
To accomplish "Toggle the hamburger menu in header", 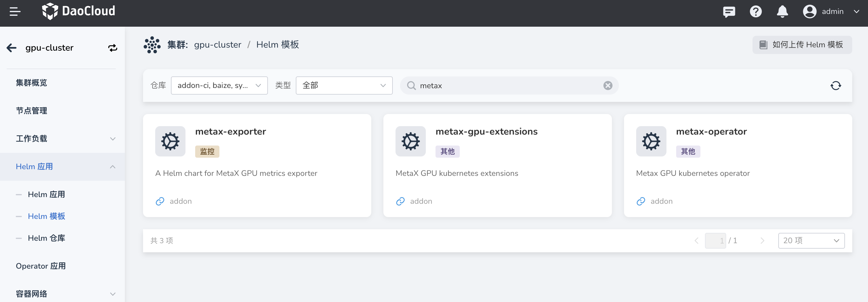I will click(15, 12).
